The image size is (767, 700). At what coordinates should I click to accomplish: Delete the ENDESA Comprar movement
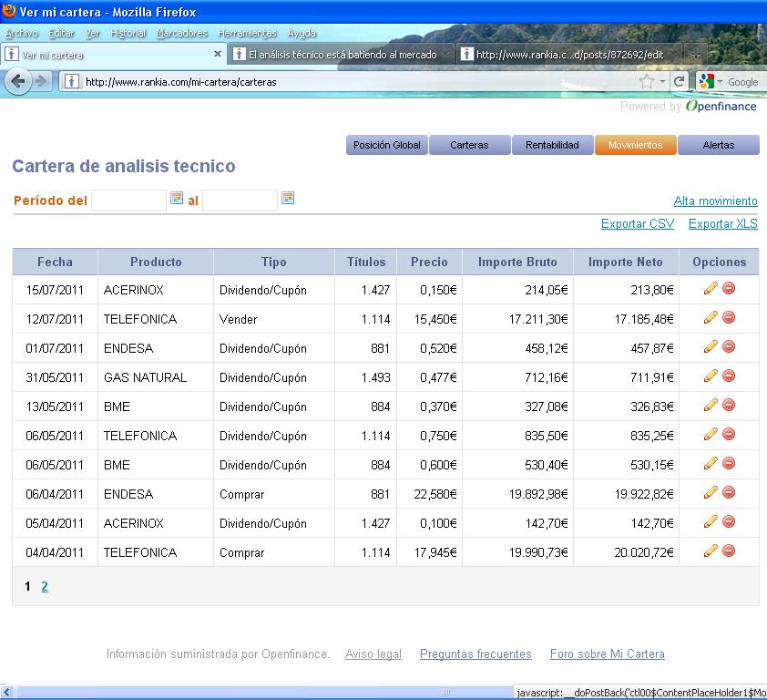point(729,493)
